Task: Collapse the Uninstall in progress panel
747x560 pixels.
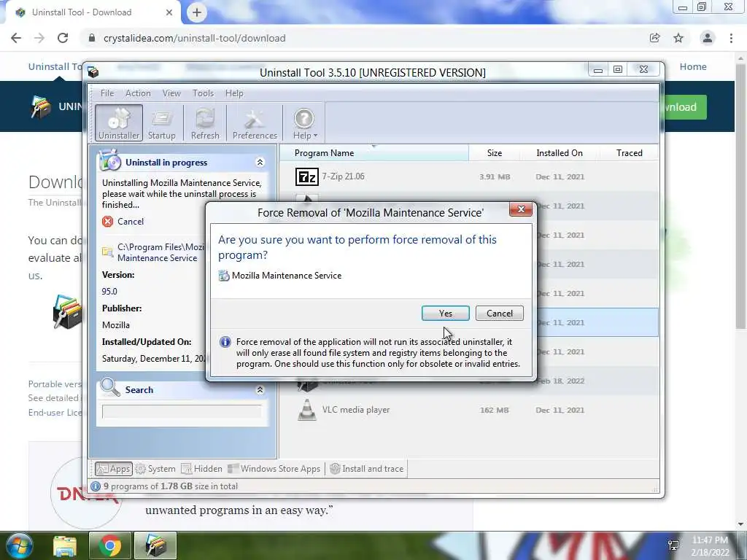Action: click(x=260, y=163)
